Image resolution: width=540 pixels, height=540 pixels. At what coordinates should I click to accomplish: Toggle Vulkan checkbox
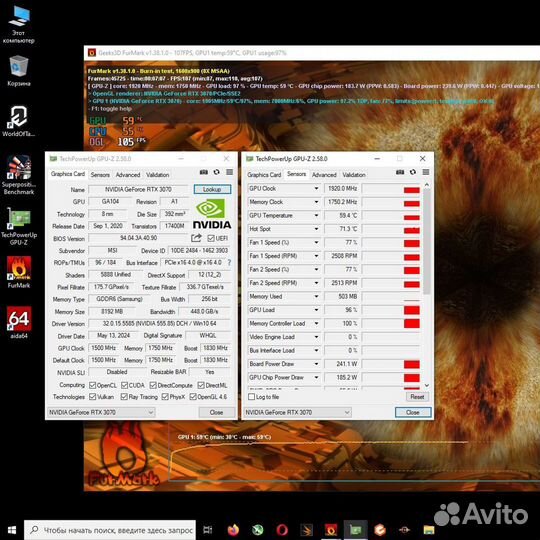pyautogui.click(x=92, y=397)
